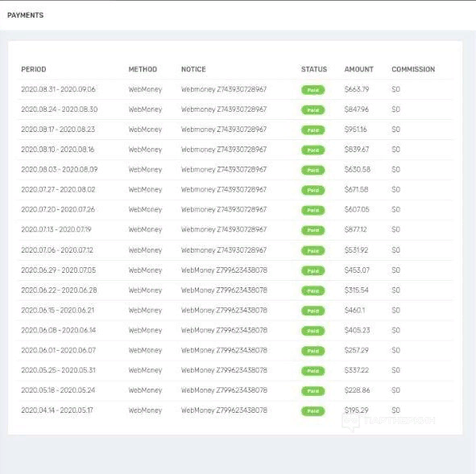Select period 2020.08.17 - 2020.08.23
The width and height of the screenshot is (476, 474).
(58, 130)
